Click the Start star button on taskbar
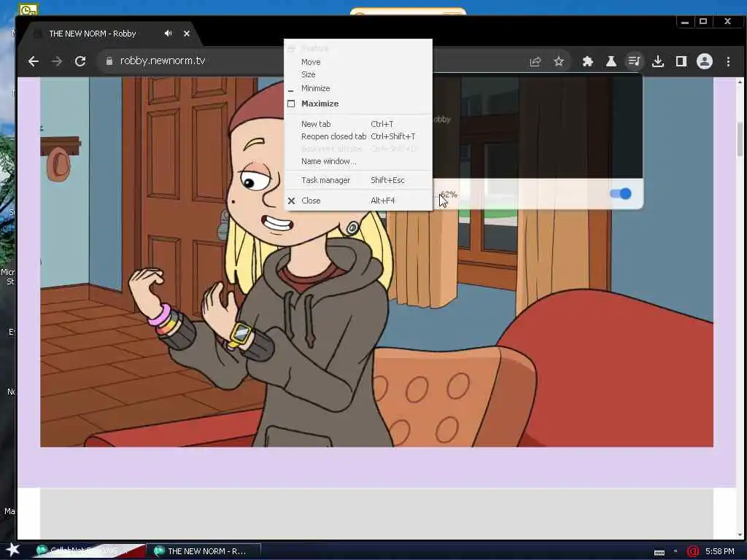Viewport: 747px width, 560px height. (13, 550)
